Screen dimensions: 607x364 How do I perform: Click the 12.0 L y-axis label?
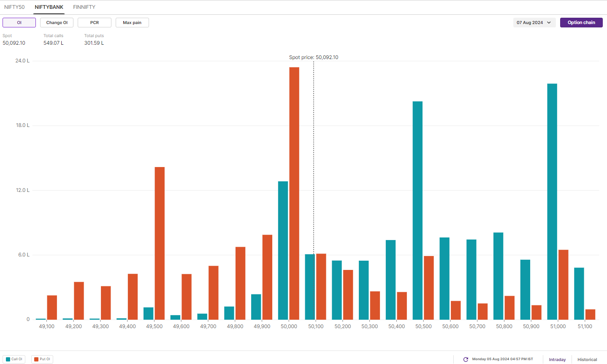[23, 190]
